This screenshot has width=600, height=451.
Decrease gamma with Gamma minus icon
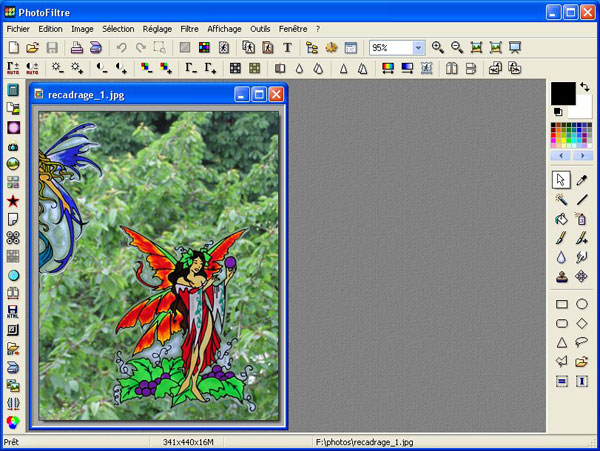coord(191,68)
